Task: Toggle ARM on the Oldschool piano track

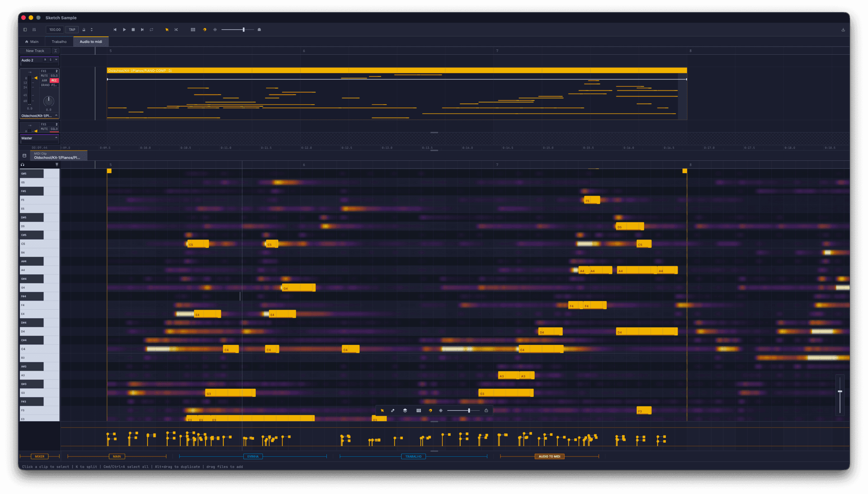Action: (x=44, y=80)
